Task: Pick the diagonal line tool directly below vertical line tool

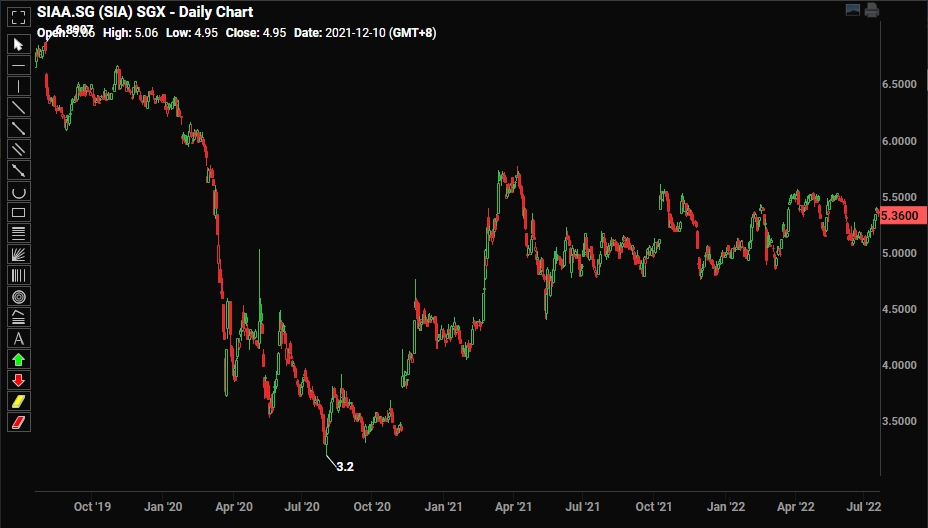Action: pos(18,107)
